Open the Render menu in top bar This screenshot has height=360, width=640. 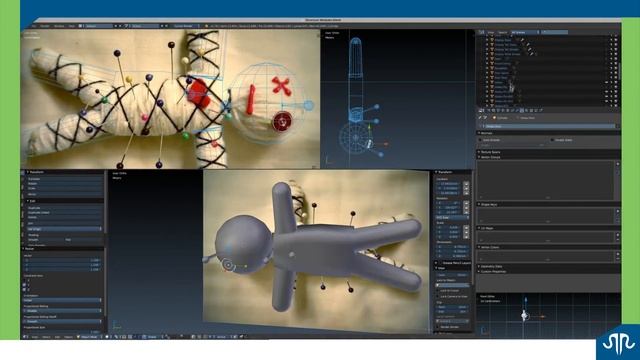click(x=45, y=26)
